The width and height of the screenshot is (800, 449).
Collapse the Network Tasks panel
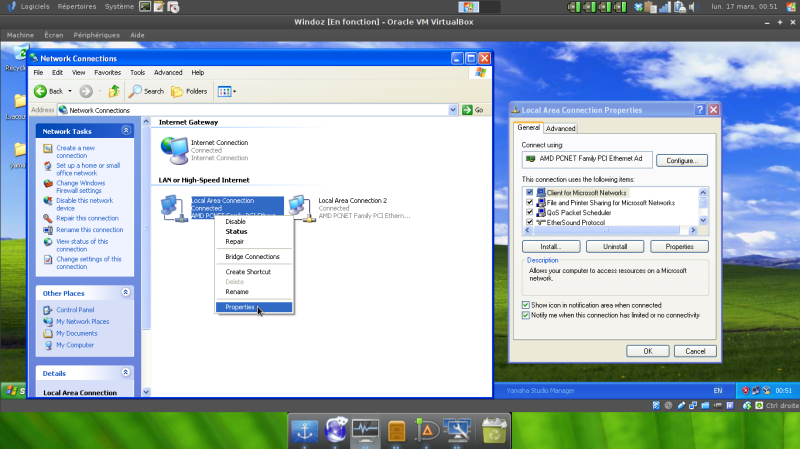point(126,131)
